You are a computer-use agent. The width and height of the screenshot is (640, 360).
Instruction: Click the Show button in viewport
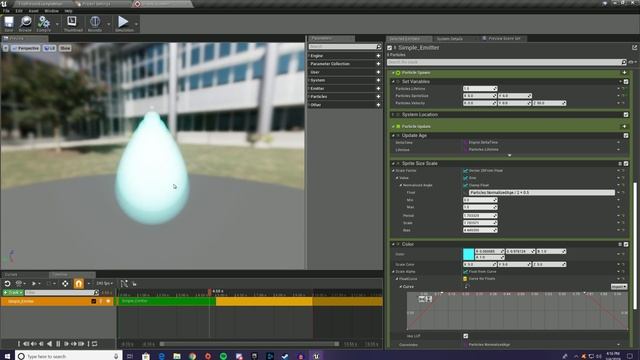tap(65, 48)
